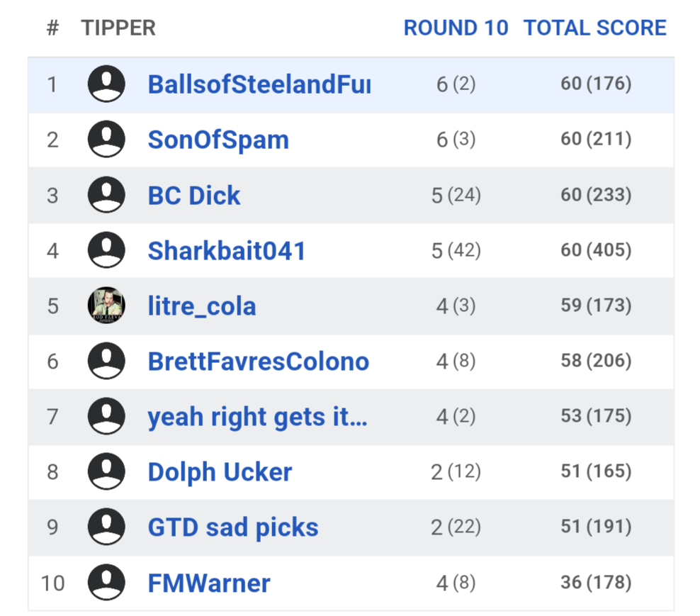Click SonOfSpam's profile avatar icon

click(106, 140)
